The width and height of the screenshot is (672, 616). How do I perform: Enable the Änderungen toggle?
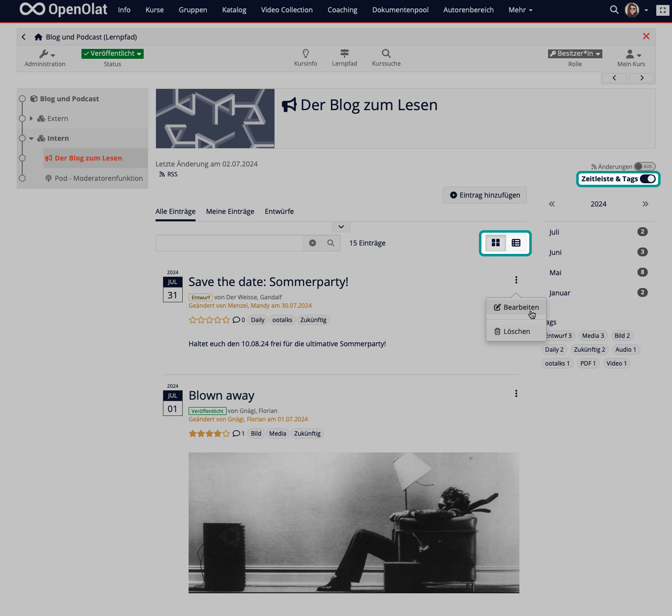[x=644, y=166]
